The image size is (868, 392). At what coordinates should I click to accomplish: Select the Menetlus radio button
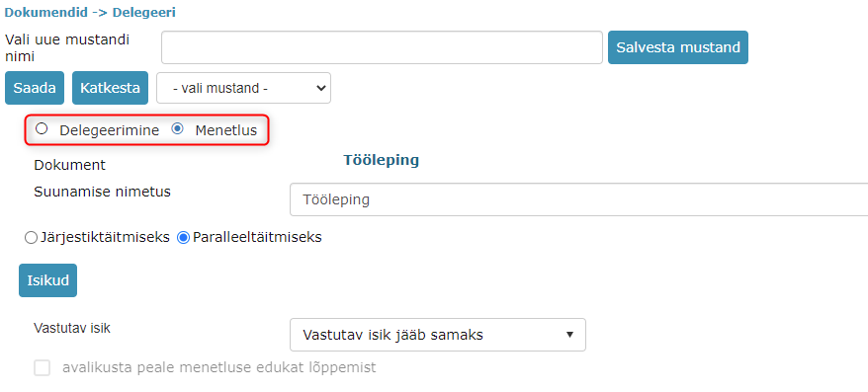click(x=177, y=129)
